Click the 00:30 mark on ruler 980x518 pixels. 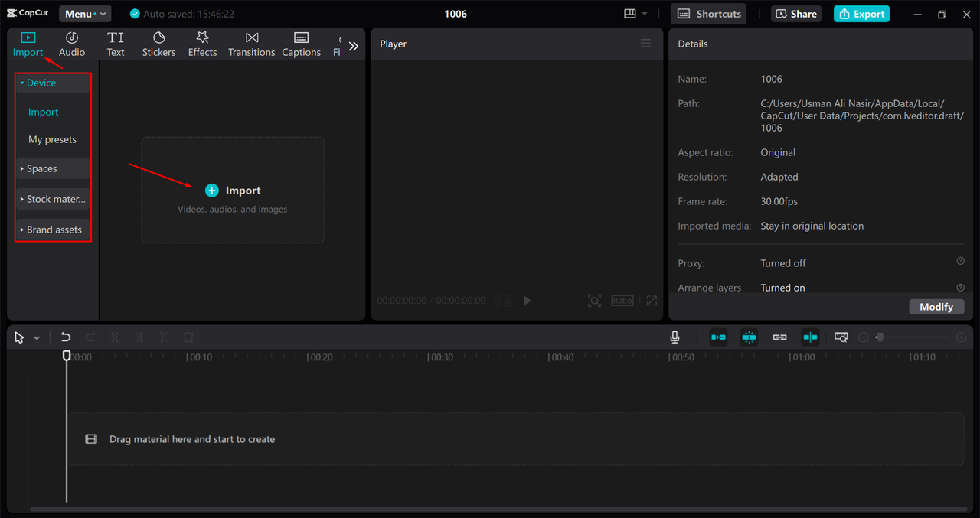[x=441, y=357]
